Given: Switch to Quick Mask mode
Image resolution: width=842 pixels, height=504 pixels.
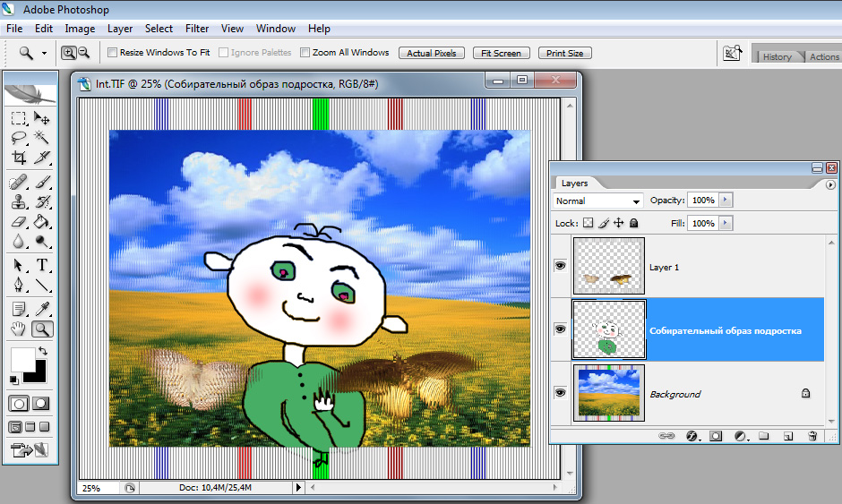Looking at the screenshot, I should click(x=41, y=404).
